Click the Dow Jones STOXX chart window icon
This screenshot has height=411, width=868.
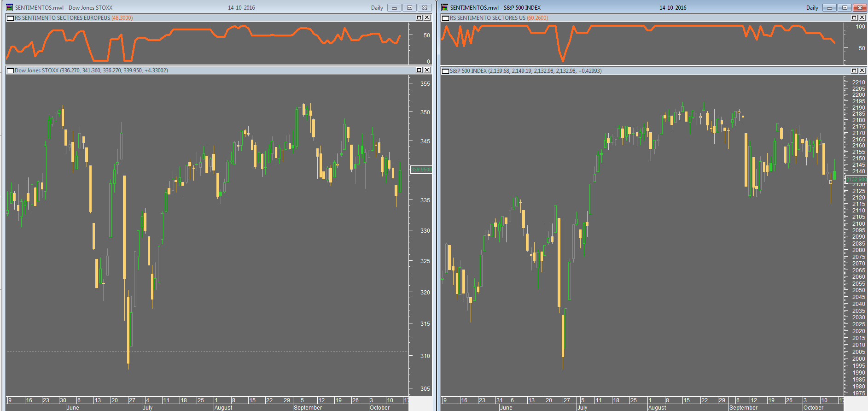tap(9, 7)
